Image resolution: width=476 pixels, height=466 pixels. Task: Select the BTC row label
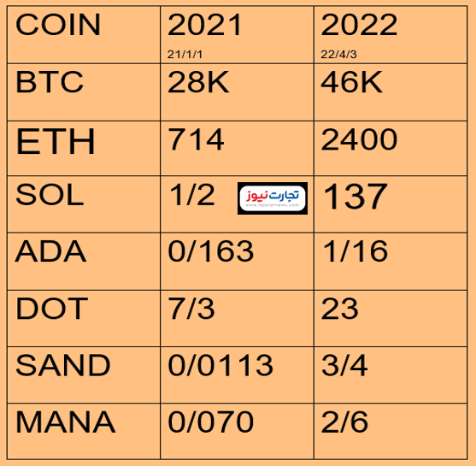84,92
